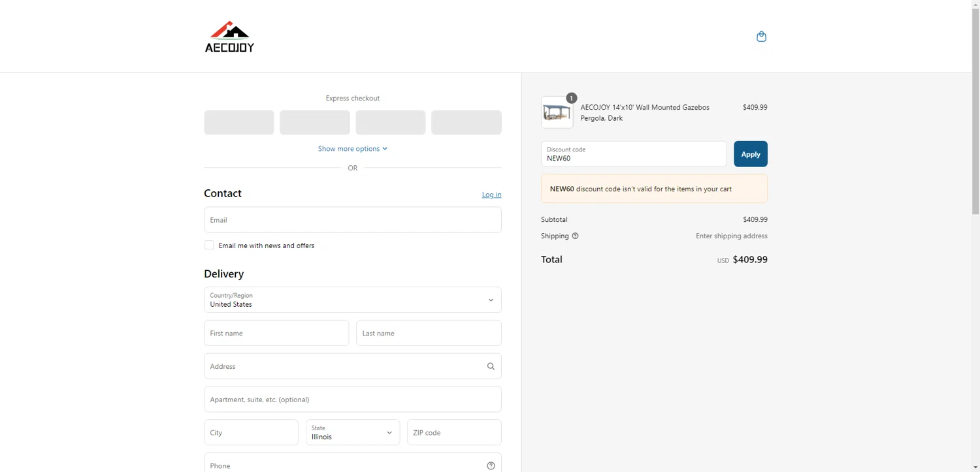Click the address search magnifier icon

point(491,366)
